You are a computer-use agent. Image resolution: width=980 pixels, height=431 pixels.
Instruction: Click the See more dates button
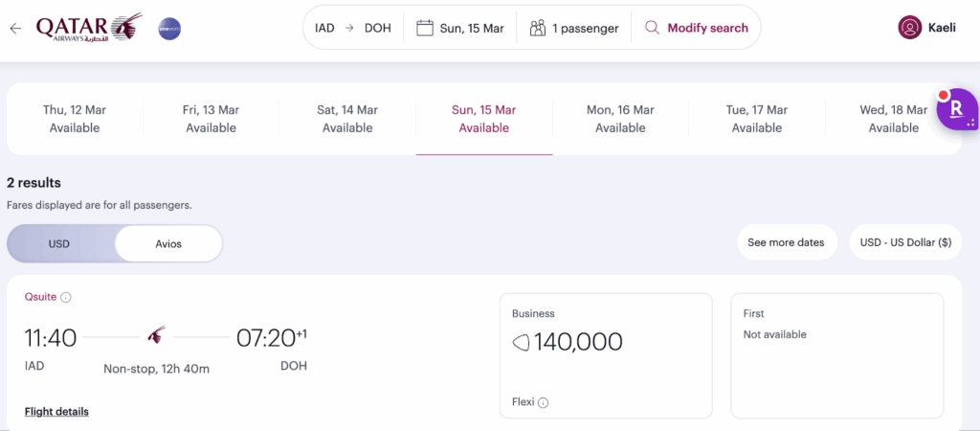(786, 242)
